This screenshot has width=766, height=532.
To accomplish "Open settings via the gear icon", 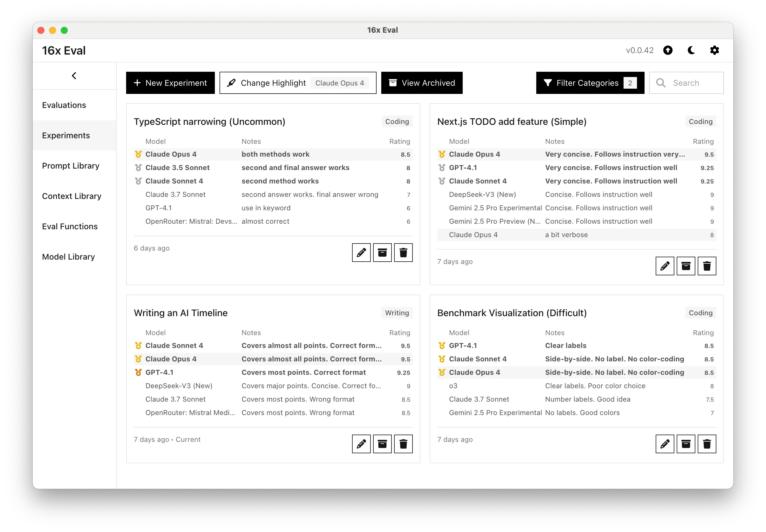I will coord(714,50).
